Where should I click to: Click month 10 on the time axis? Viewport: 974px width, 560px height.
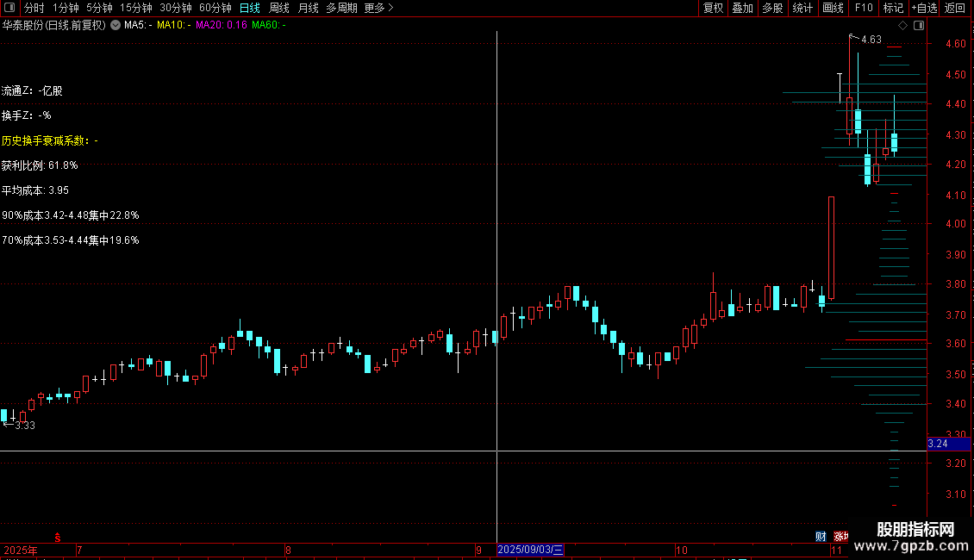click(682, 550)
